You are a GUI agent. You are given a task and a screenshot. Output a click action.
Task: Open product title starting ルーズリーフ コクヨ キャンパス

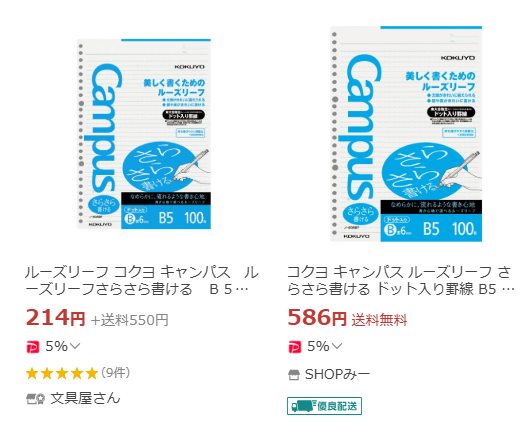click(x=141, y=281)
